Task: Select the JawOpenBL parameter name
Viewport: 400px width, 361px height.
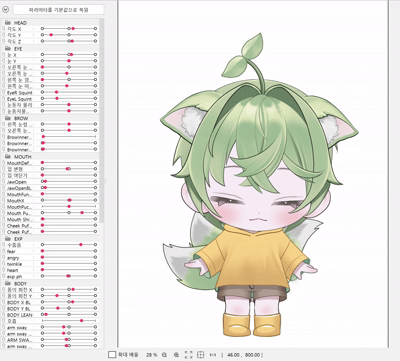Action: click(19, 188)
